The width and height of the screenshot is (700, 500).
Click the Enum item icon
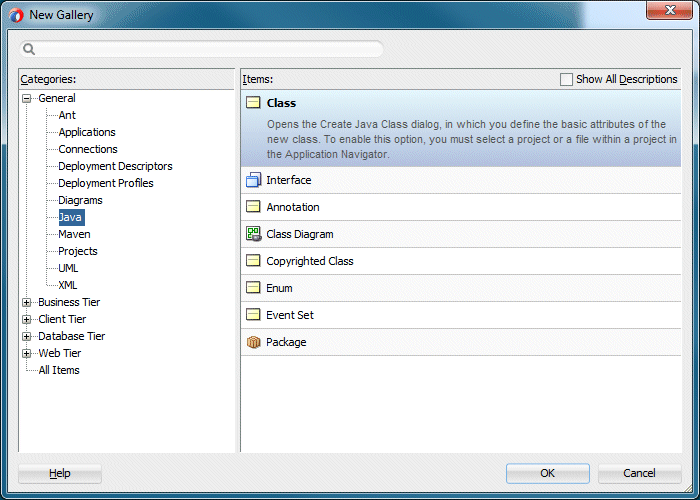pos(253,288)
